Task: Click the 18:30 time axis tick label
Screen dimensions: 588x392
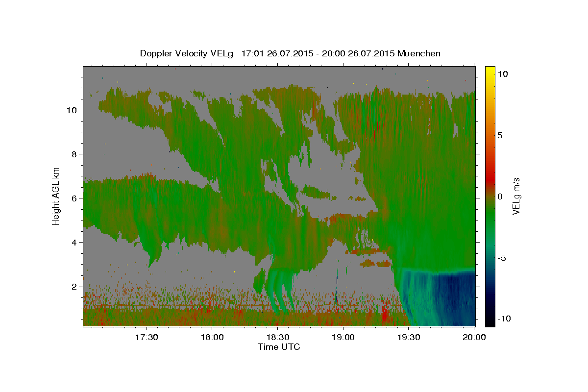Action: (277, 338)
